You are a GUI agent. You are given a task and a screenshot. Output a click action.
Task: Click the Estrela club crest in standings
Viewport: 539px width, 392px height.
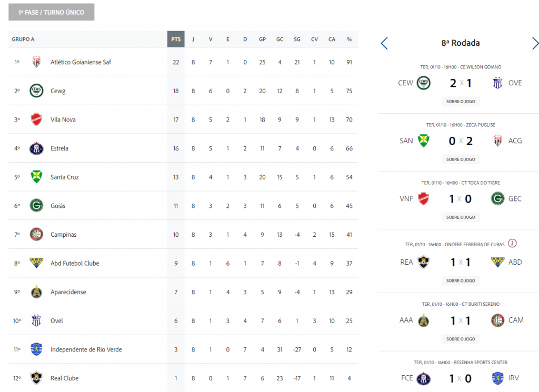click(x=36, y=148)
